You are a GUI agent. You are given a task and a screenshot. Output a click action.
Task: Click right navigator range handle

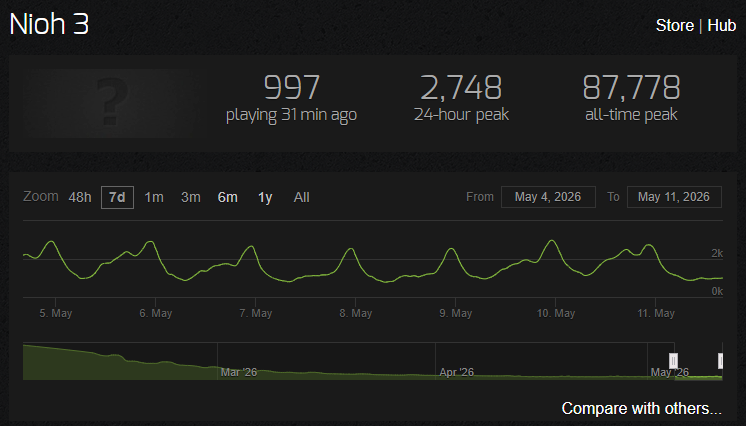click(720, 361)
